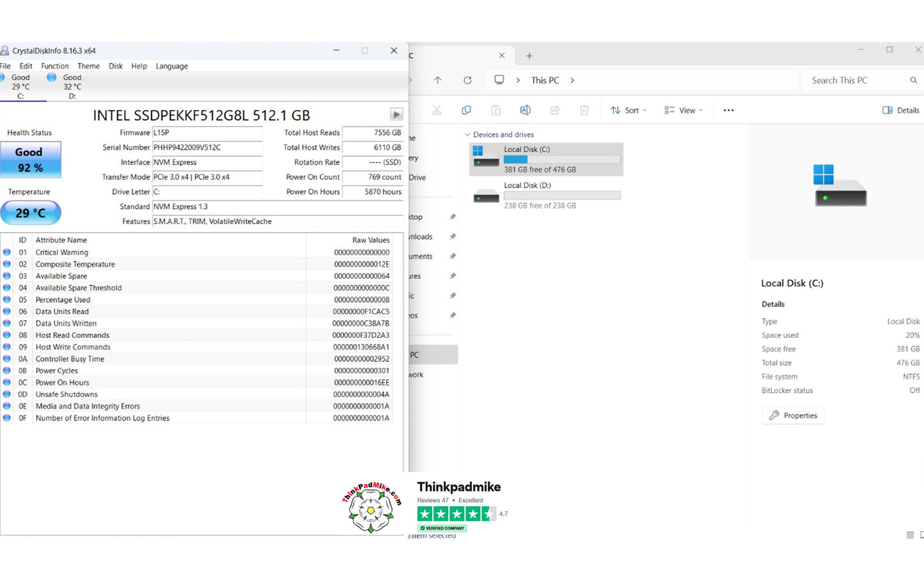Viewport: 924px width, 581px height.
Task: Click the BitLocker status value Off
Action: coord(914,390)
